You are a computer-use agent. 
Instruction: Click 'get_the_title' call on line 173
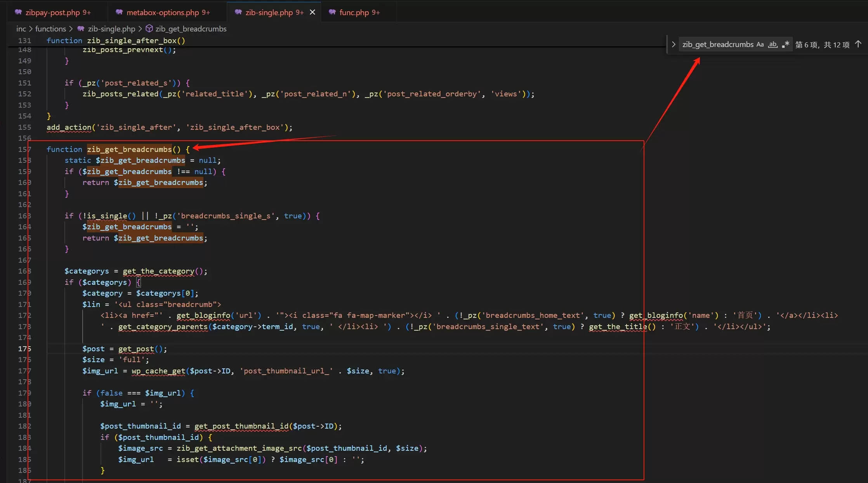coord(618,326)
